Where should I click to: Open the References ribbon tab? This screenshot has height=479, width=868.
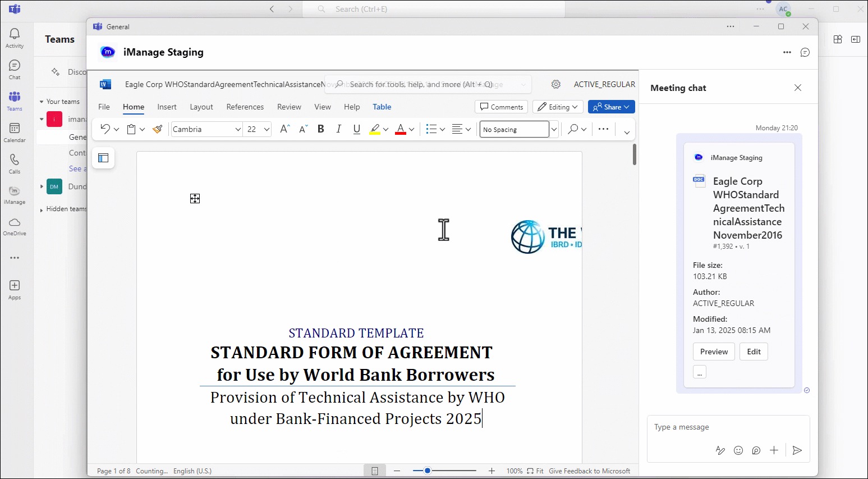[245, 107]
